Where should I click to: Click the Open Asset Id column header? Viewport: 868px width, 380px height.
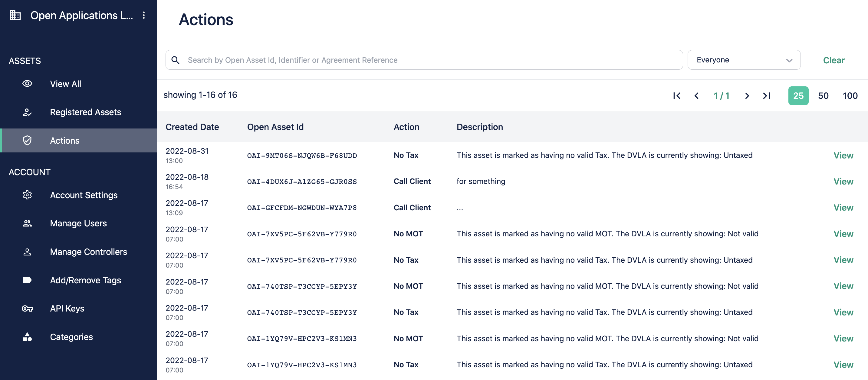[x=275, y=127]
